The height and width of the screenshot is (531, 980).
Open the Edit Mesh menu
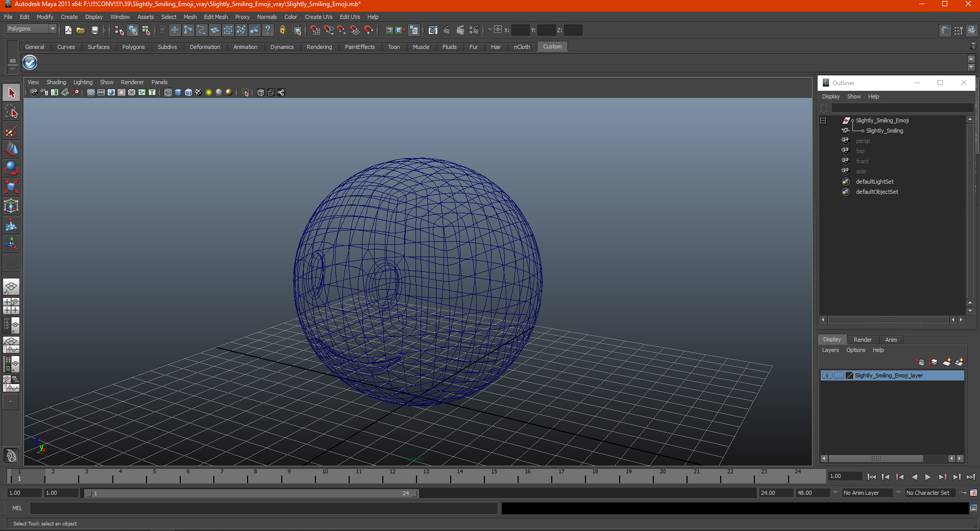(x=216, y=17)
